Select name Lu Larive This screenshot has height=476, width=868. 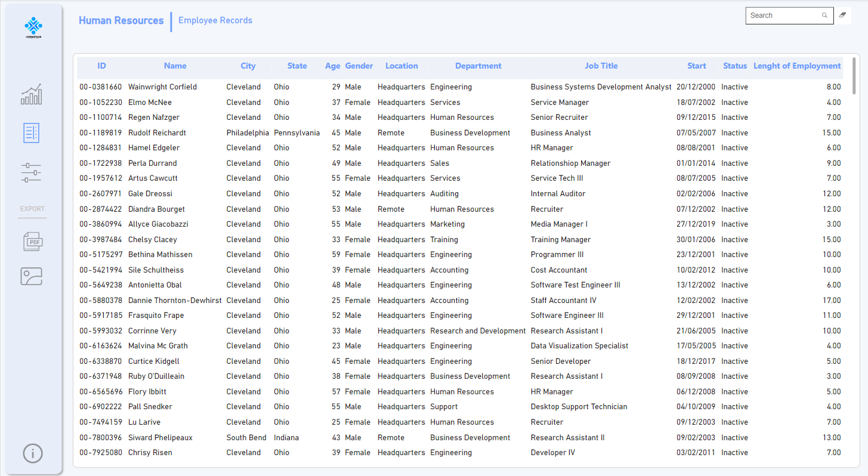point(144,422)
